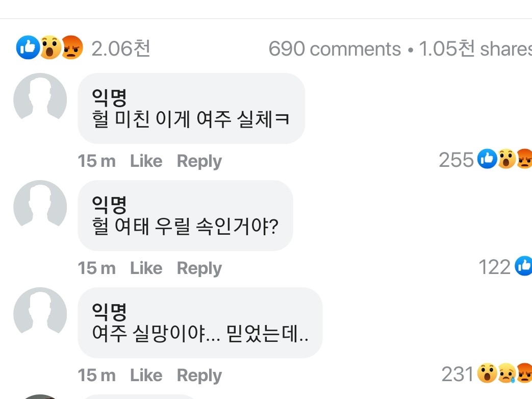Like the comment "헐 미친 이게 여주 실체ㅋ"

[146, 161]
